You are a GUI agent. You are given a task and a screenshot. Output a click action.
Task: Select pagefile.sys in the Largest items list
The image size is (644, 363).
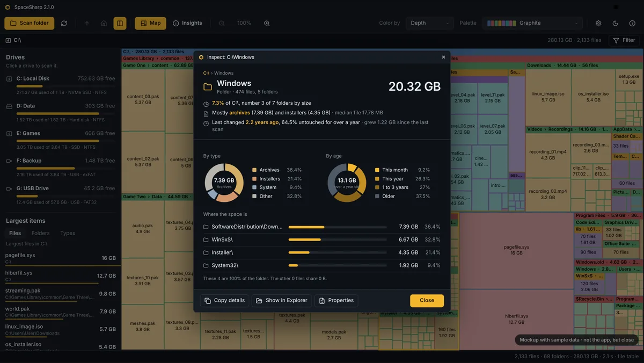pyautogui.click(x=61, y=258)
